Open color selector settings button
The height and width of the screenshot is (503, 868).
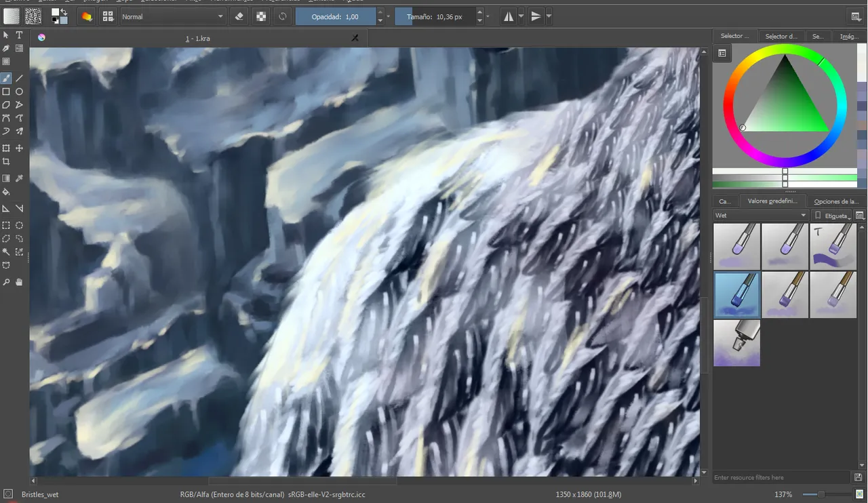pos(722,53)
